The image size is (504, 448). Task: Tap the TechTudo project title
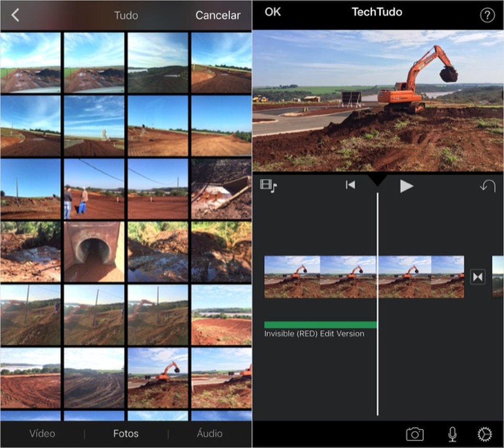pyautogui.click(x=376, y=12)
